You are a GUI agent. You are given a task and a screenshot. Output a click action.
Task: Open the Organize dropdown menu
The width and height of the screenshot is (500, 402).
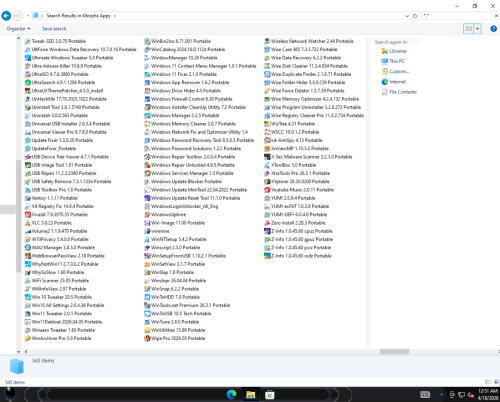coord(18,29)
